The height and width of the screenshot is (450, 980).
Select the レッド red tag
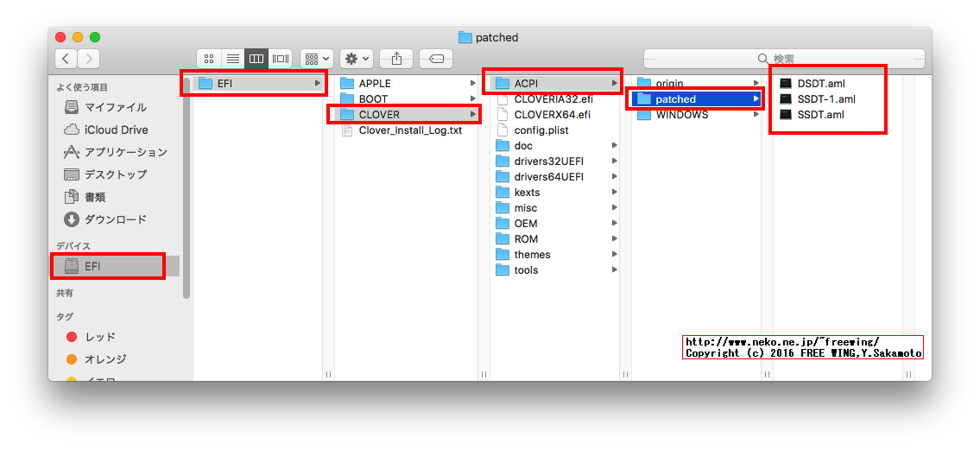tap(99, 337)
